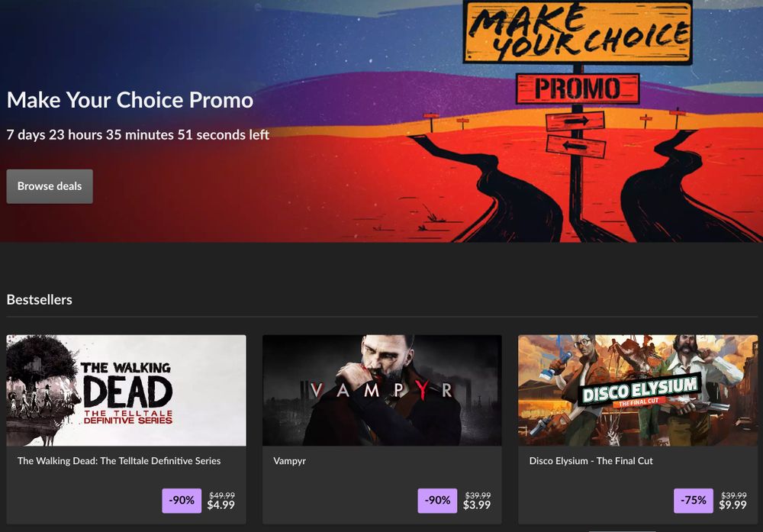This screenshot has width=763, height=532.
Task: Click the red PROMO sign in banner
Action: (578, 89)
